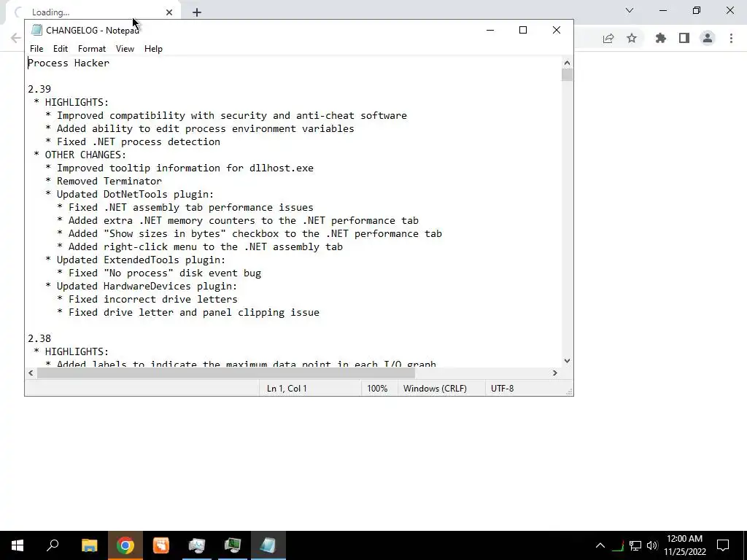
Task: Click "Updated ExtendedTools plugin:" line
Action: tap(141, 260)
